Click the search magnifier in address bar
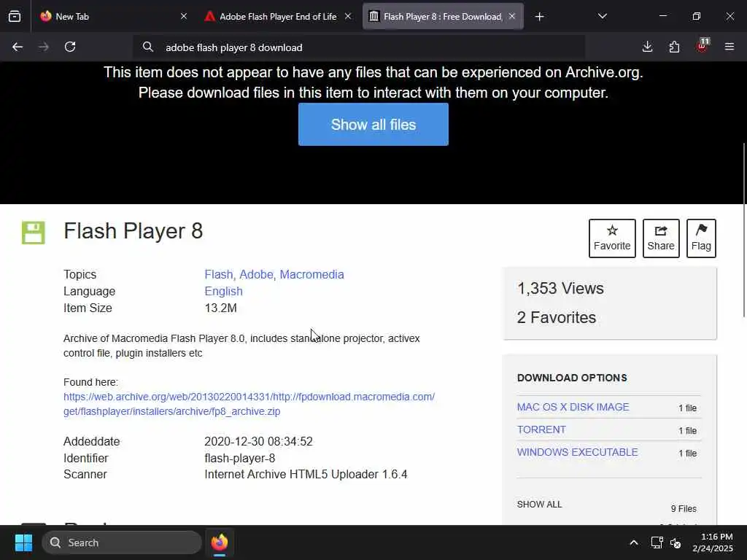747x560 pixels. (x=147, y=47)
